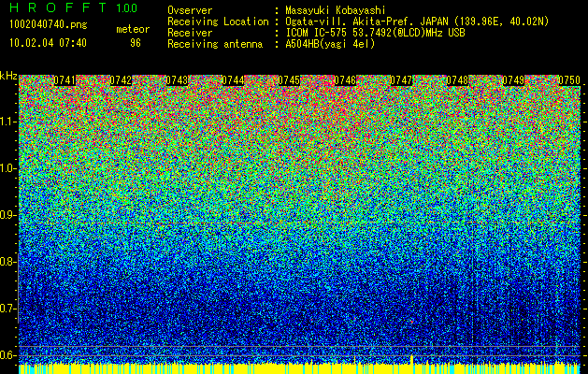Viewport: 588px width, 374px height.
Task: Click the kHz axis unit label
Action: point(8,76)
